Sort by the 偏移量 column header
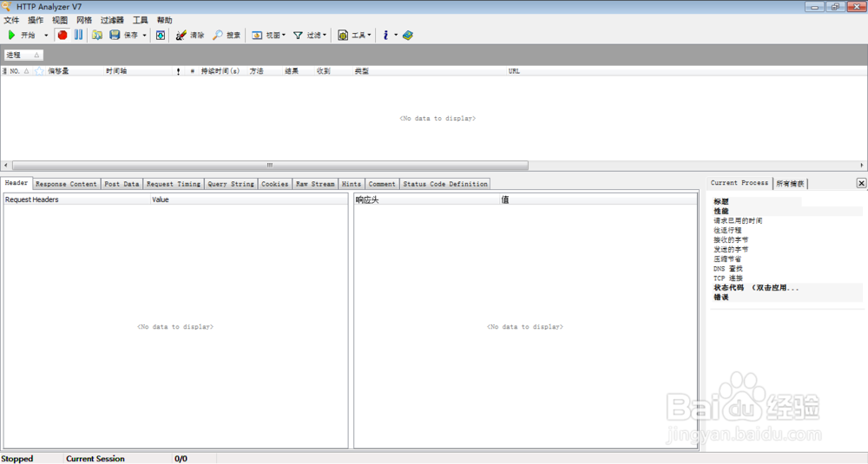This screenshot has height=464, width=868. pyautogui.click(x=74, y=71)
